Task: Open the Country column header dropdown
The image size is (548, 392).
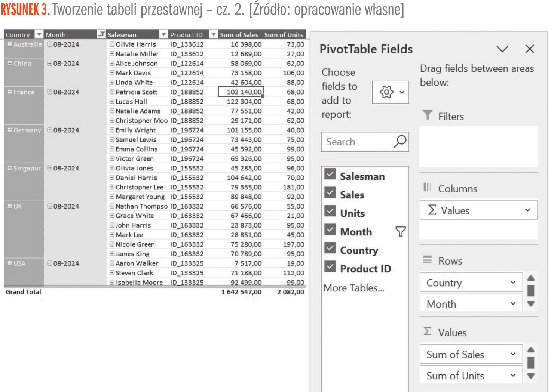Action: (x=39, y=35)
